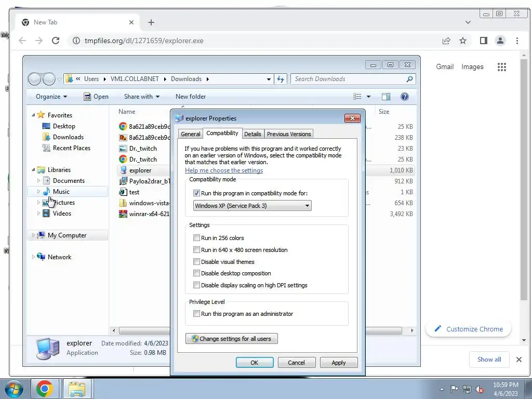Open Chrome profile avatar

click(500, 41)
